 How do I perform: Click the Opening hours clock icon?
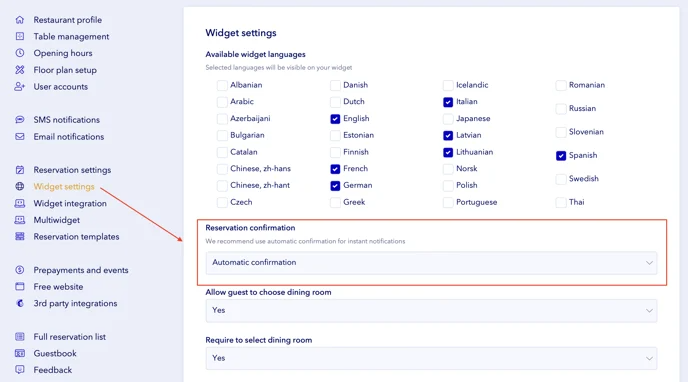(20, 53)
